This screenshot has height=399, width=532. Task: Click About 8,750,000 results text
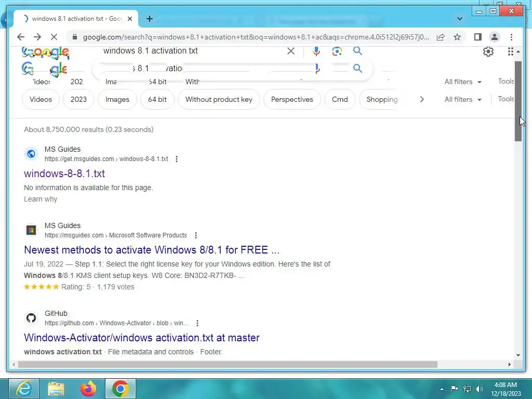click(x=88, y=129)
